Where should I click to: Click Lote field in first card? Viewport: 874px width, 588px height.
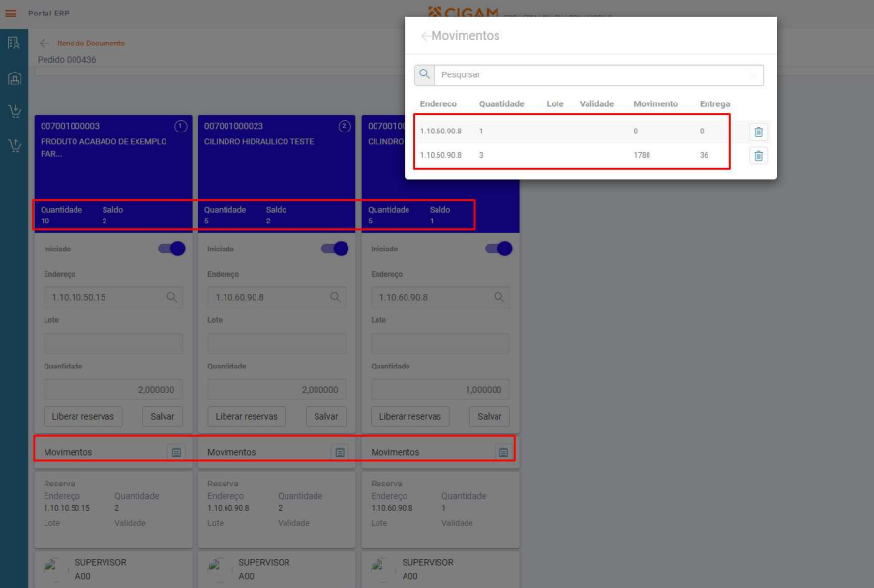click(x=113, y=343)
